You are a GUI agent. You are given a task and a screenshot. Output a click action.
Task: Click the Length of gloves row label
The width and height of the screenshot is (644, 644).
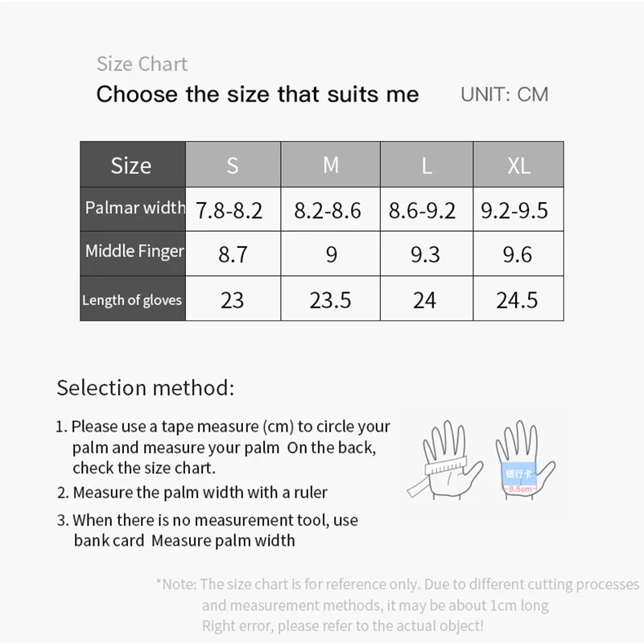(132, 300)
